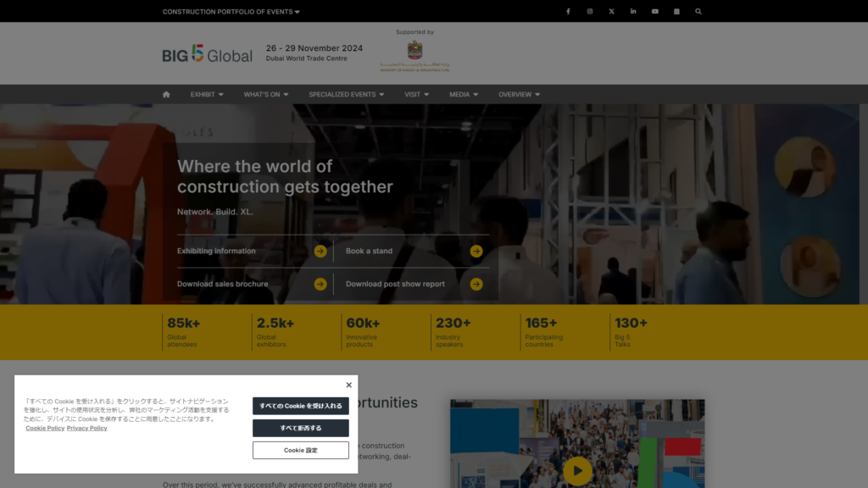Open the Privacy Policy link
This screenshot has height=488, width=868.
(x=87, y=428)
